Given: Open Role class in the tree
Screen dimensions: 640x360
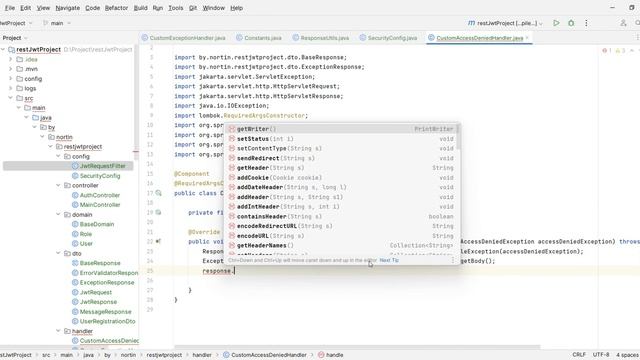Looking at the screenshot, I should coord(82,234).
